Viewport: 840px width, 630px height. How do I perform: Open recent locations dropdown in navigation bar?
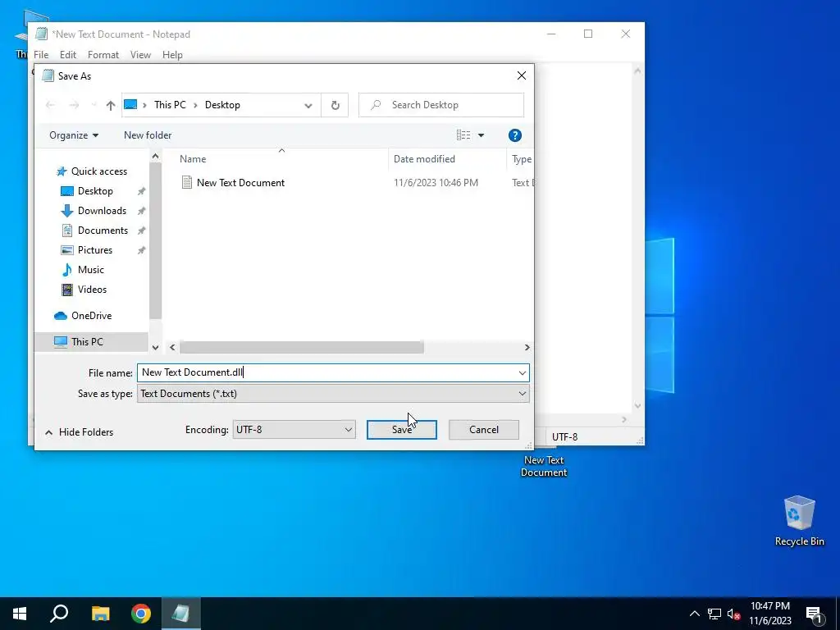(x=94, y=105)
